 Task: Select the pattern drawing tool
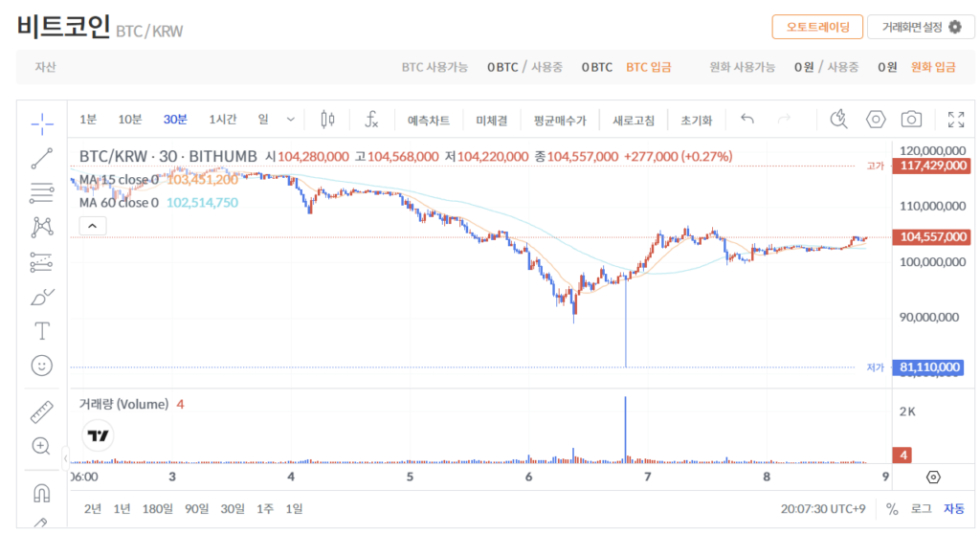point(42,227)
